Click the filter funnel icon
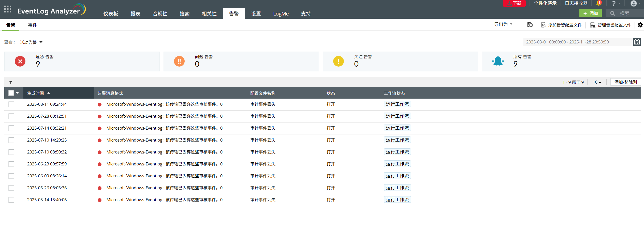 click(x=11, y=82)
